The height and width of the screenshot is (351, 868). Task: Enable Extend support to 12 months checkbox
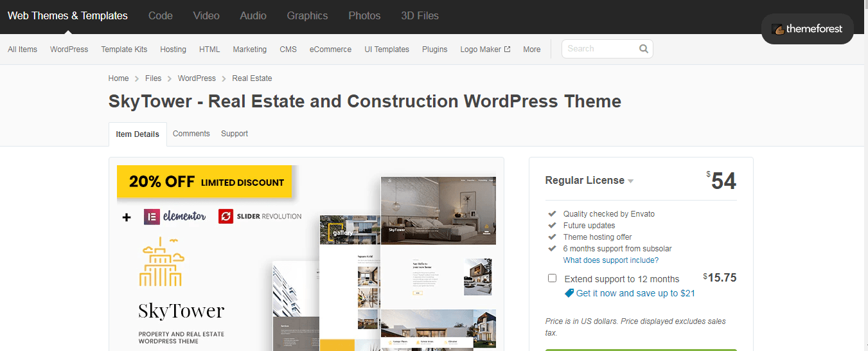pos(552,278)
